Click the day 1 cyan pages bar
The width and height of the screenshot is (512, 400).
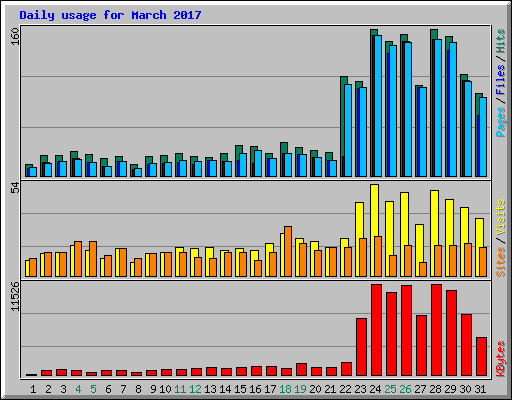click(x=33, y=172)
